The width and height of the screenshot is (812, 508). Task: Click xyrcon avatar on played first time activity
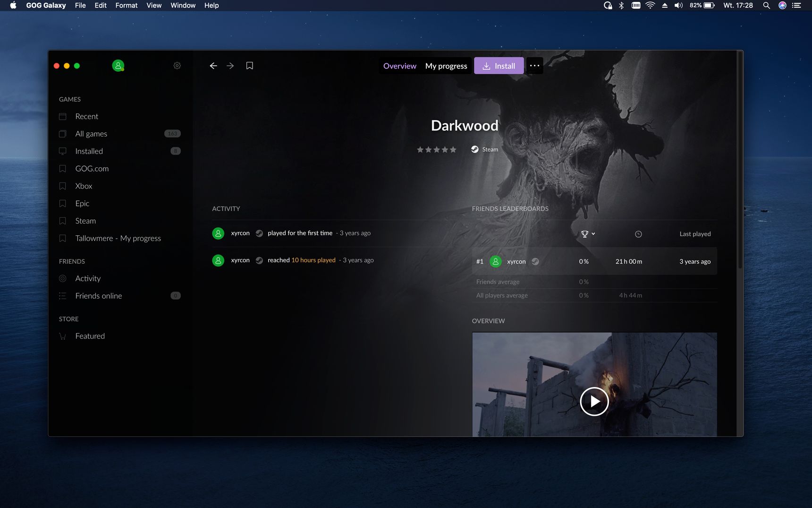click(x=218, y=233)
